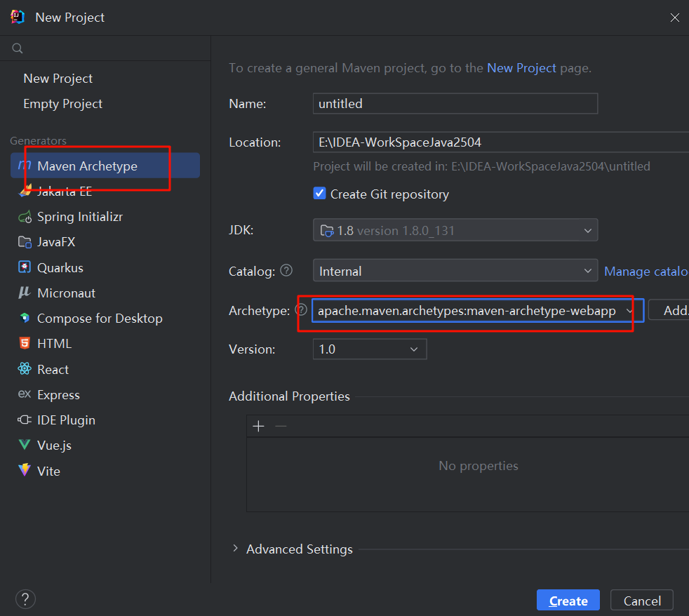The height and width of the screenshot is (616, 689).
Task: Click the Add archetype button
Action: 669,310
